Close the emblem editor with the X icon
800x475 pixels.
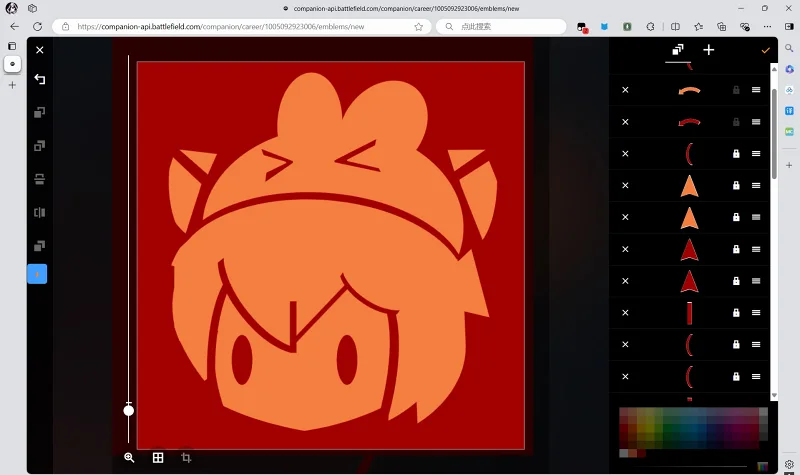coord(40,50)
